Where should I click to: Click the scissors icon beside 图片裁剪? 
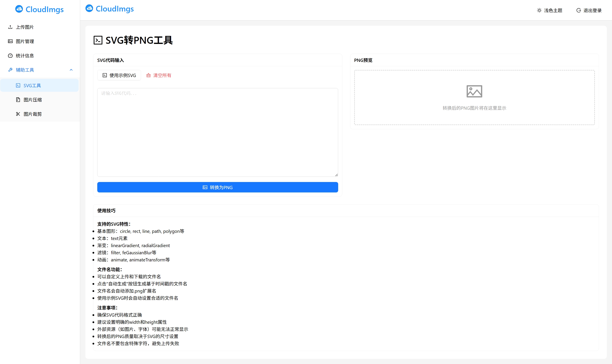click(x=18, y=114)
